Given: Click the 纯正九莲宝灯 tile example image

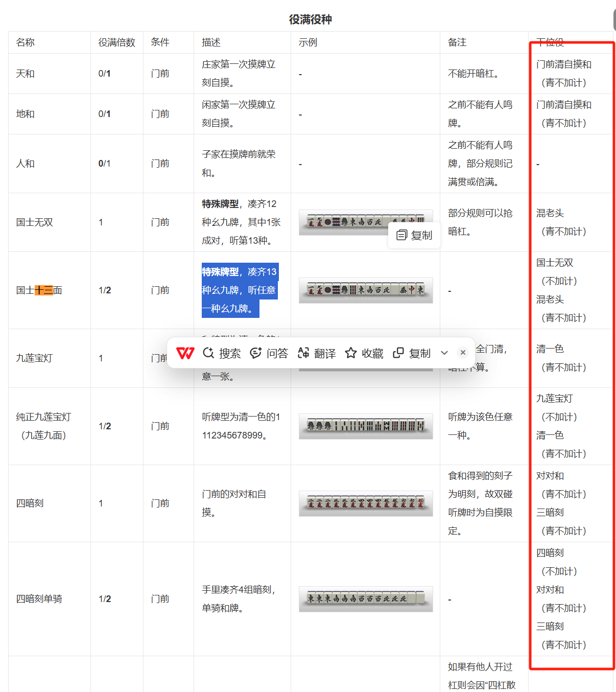Looking at the screenshot, I should (366, 426).
